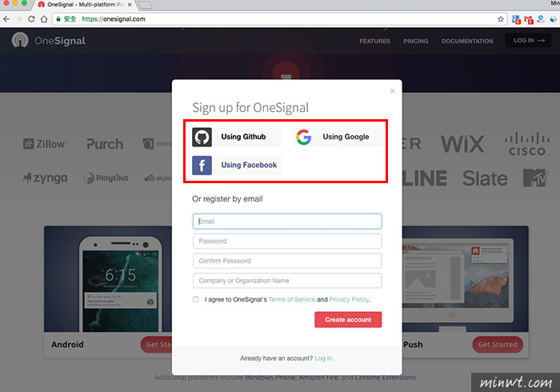Click the Purch logo

coord(105,144)
